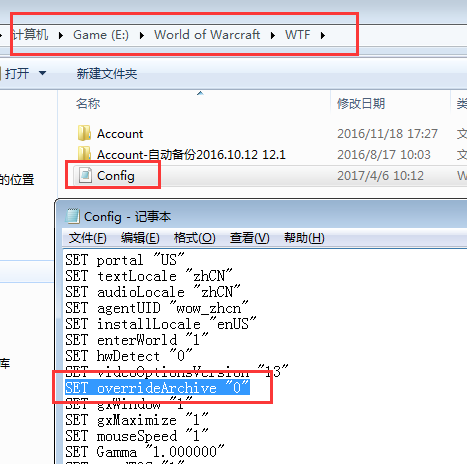The height and width of the screenshot is (464, 467).
Task: Expand the arrow after 计算机 breadcrumb
Action: pyautogui.click(x=61, y=35)
